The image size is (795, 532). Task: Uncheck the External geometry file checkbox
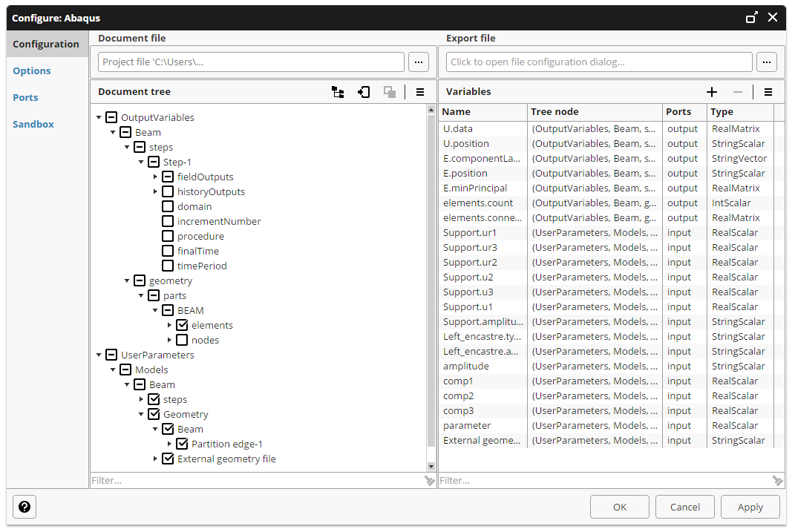167,459
